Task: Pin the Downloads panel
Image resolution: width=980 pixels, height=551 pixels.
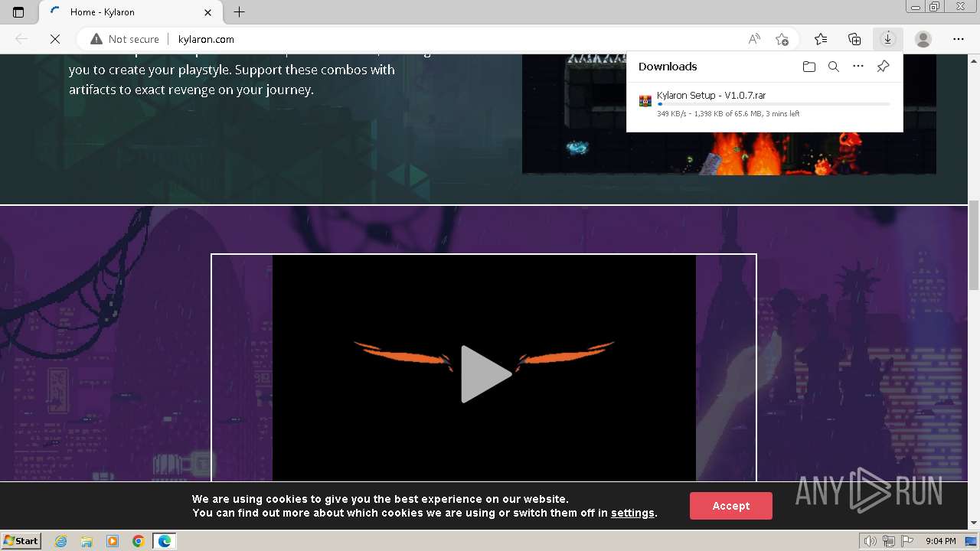Action: pyautogui.click(x=883, y=67)
